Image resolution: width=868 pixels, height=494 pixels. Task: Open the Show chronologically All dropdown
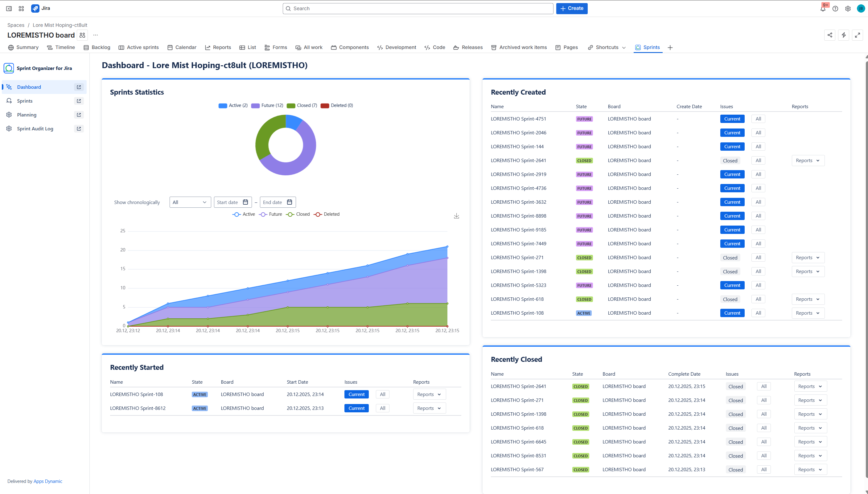coord(190,202)
